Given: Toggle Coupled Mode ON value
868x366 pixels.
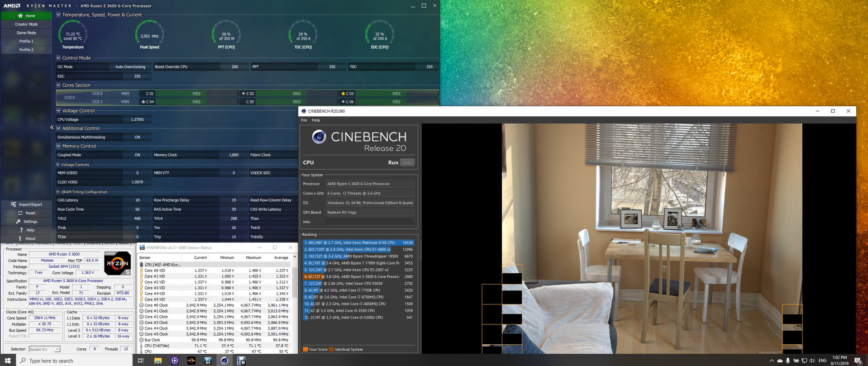Looking at the screenshot, I should 138,155.
